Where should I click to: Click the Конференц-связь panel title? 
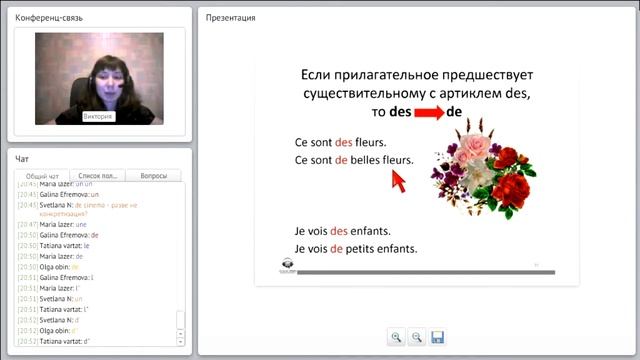click(49, 18)
